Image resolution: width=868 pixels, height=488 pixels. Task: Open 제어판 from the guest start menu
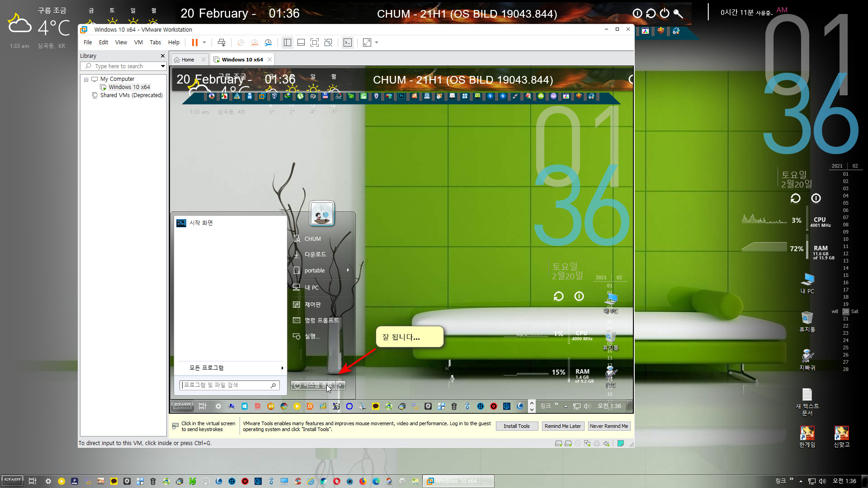tap(312, 305)
